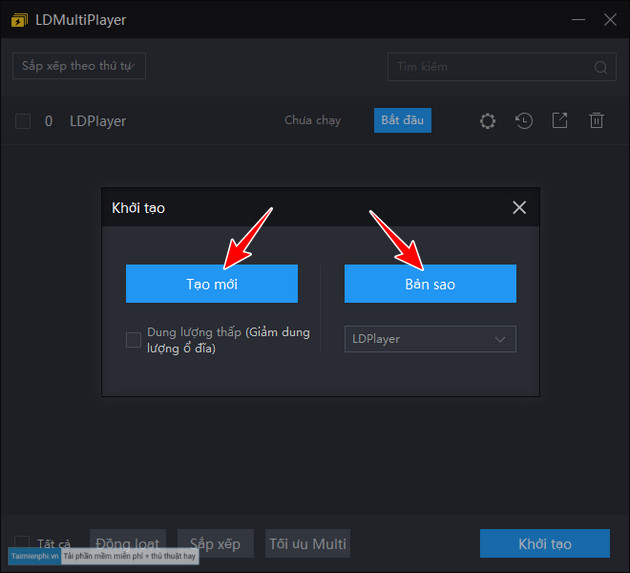630x573 pixels.
Task: Click the instance index number 0
Action: click(x=49, y=121)
